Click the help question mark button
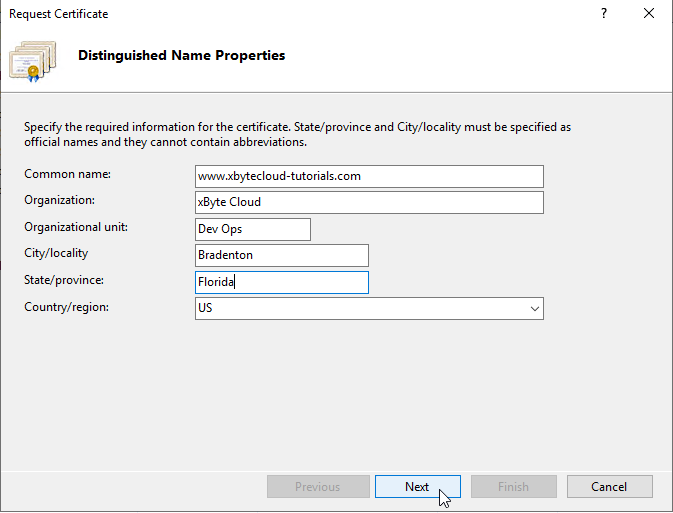 pyautogui.click(x=604, y=14)
